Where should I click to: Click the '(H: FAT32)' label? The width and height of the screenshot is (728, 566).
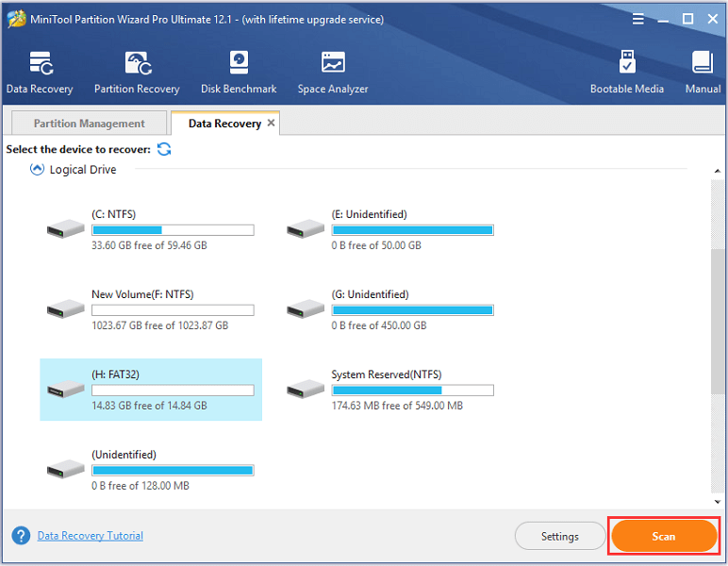coord(115,375)
